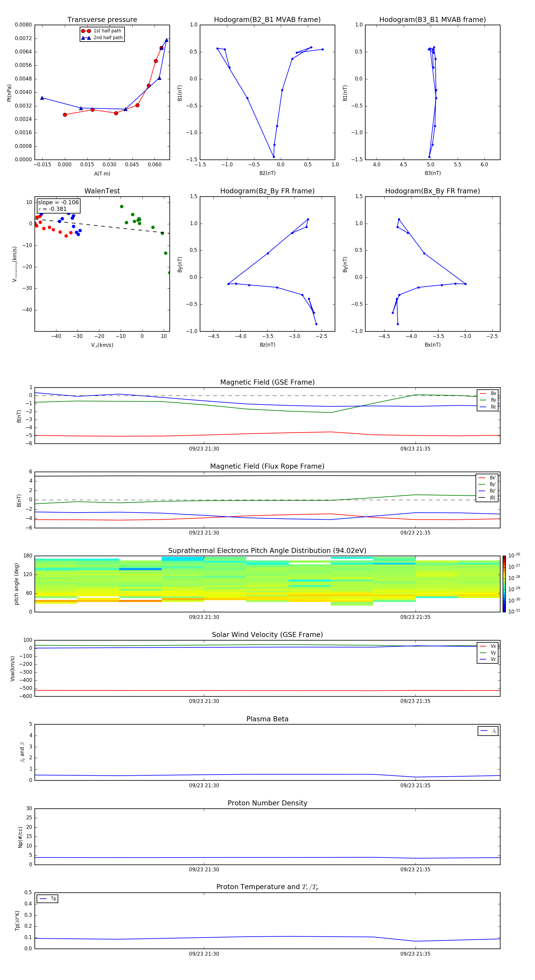This screenshot has width=535, height=980.
Task: Click the "V_remaining(km/s)" y-axis label
Action: (15, 264)
